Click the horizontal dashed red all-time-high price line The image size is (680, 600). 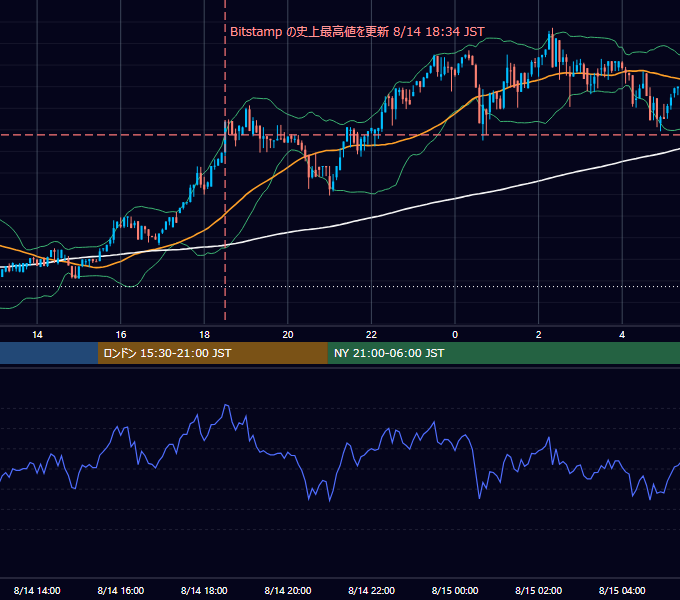tap(340, 135)
